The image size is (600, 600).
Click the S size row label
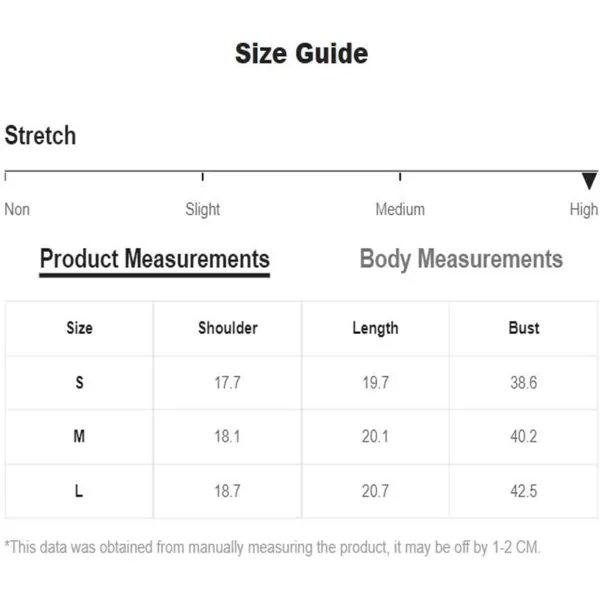(79, 382)
